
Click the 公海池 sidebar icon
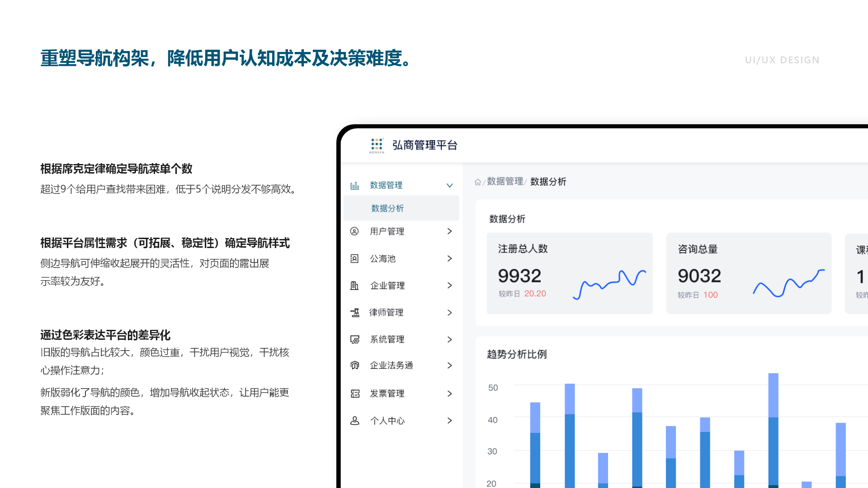(354, 258)
